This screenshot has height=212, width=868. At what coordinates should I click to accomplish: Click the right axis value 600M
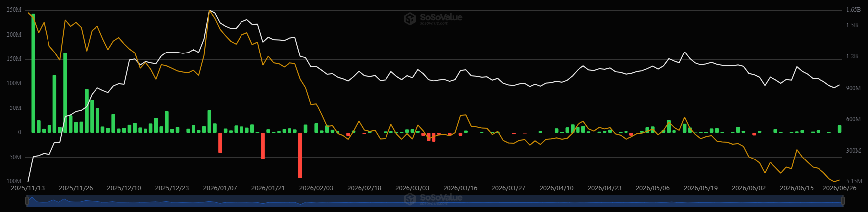click(x=853, y=119)
